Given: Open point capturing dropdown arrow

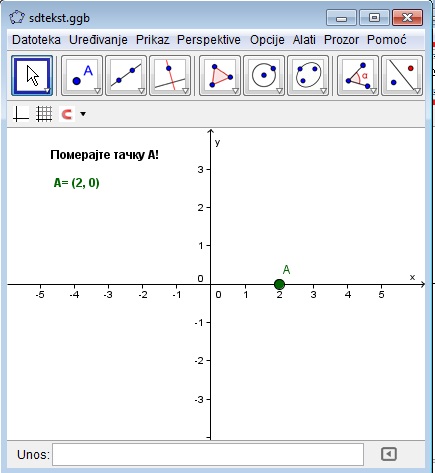Looking at the screenshot, I should click(x=83, y=114).
